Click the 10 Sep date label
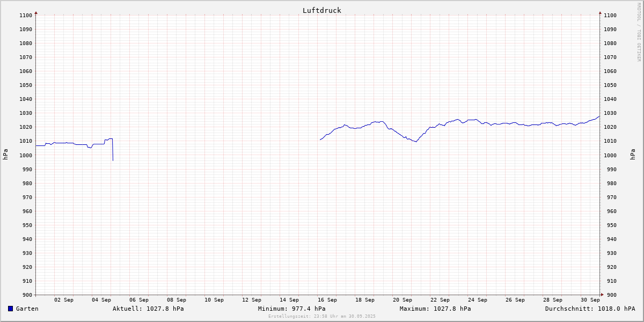Viewport: 644px width, 322px height. click(x=214, y=300)
